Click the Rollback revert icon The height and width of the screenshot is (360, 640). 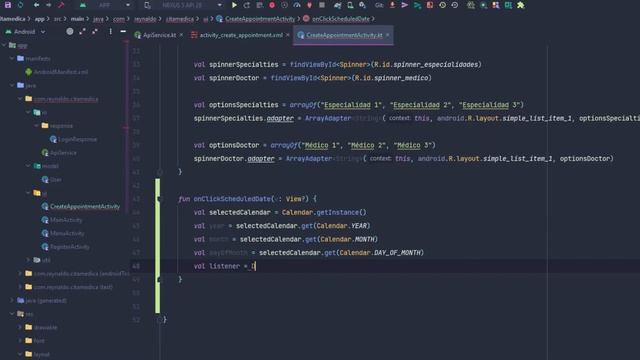point(455,5)
